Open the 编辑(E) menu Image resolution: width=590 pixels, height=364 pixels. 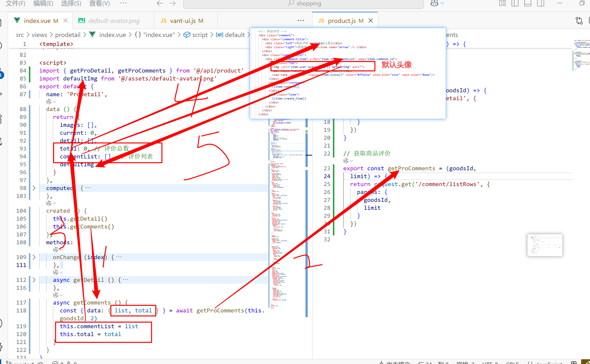point(43,3)
